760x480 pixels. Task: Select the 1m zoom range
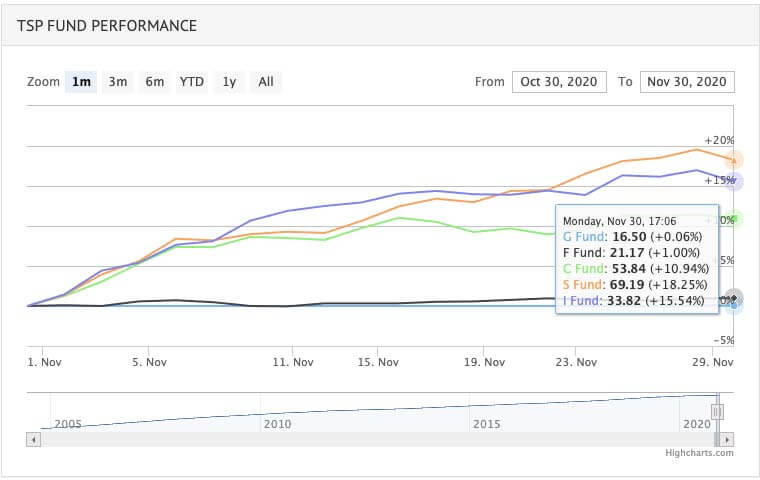coord(81,82)
